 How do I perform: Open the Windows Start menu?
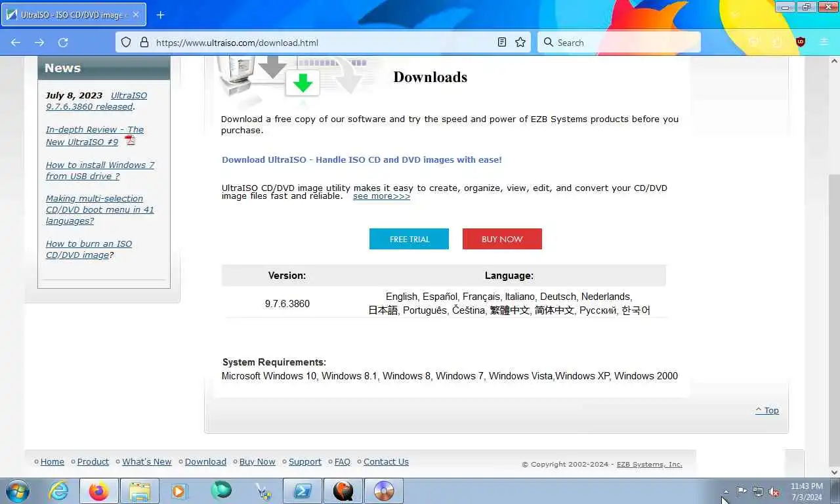tap(16, 491)
